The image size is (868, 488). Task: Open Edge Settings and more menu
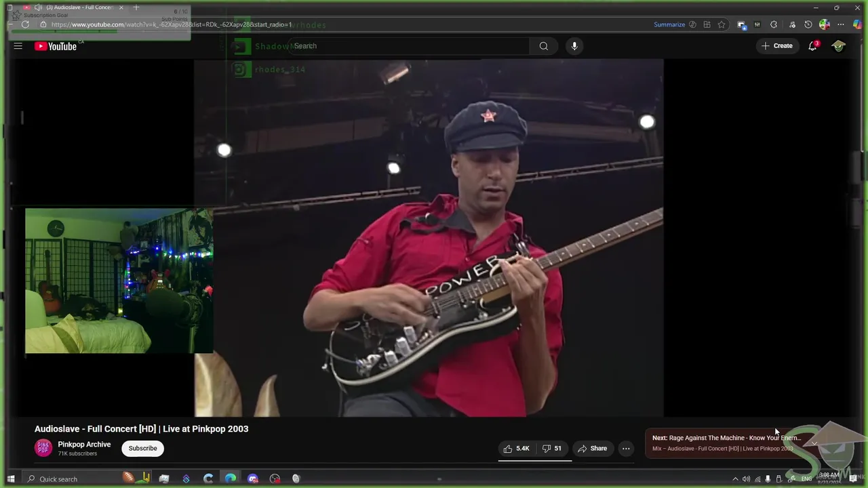[841, 24]
